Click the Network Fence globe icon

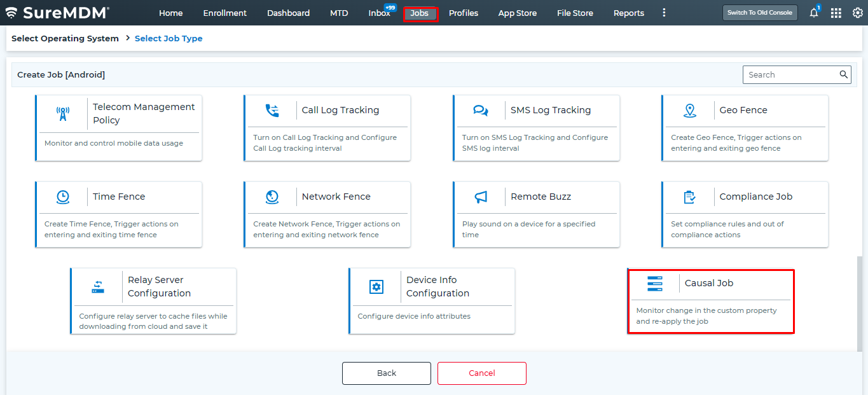tap(273, 197)
